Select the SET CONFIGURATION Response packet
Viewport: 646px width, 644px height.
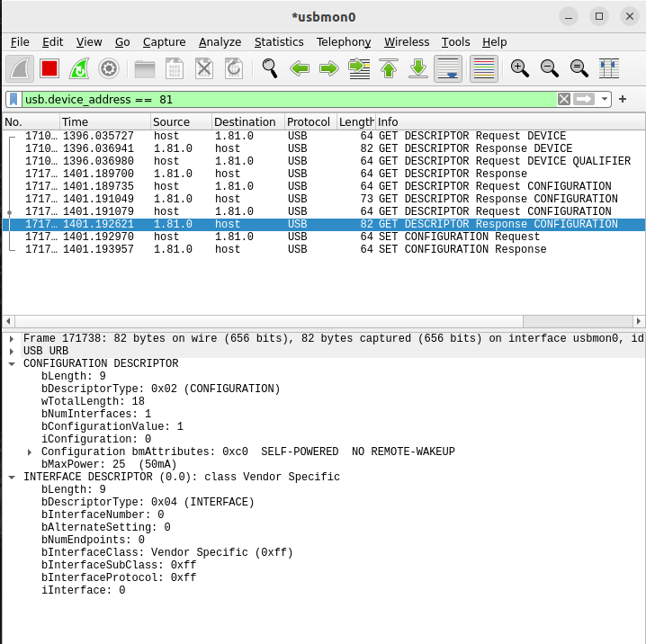(x=323, y=249)
